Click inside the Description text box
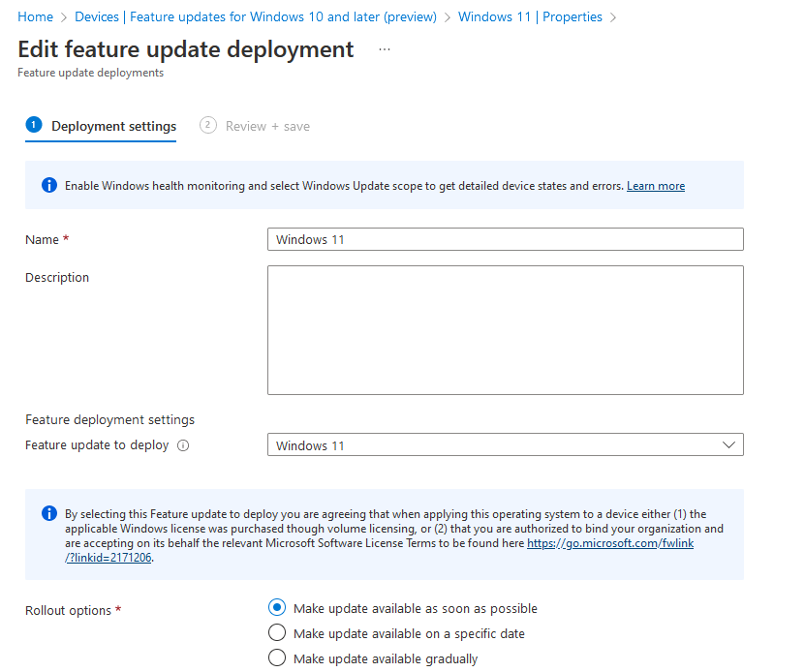Viewport: 805px width, 672px height. 505,329
